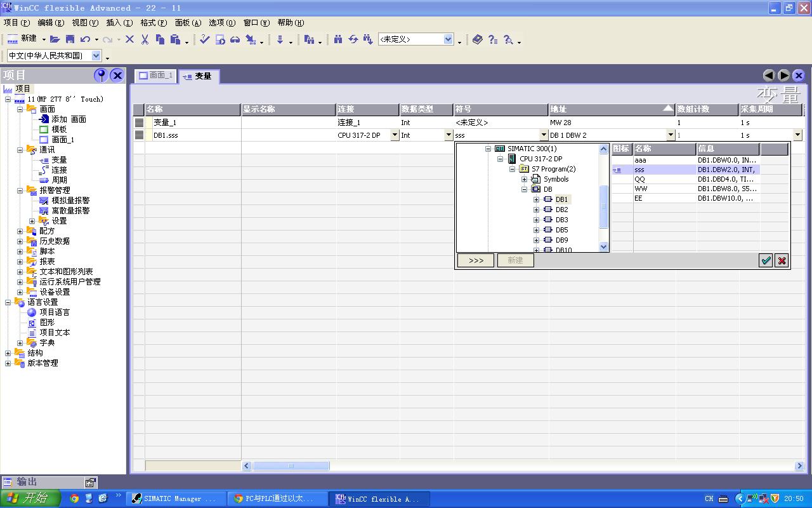Open the 开始 Start button
Screen dimensions: 812x508
(30, 498)
